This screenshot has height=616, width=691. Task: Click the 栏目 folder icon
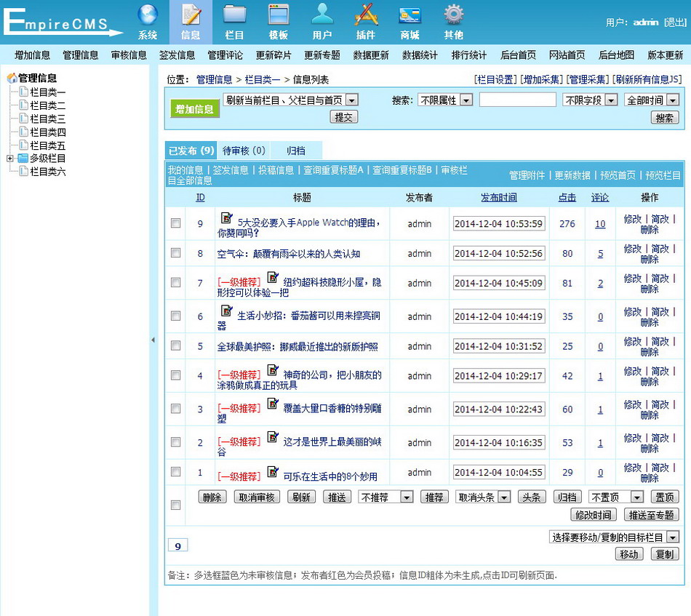234,16
